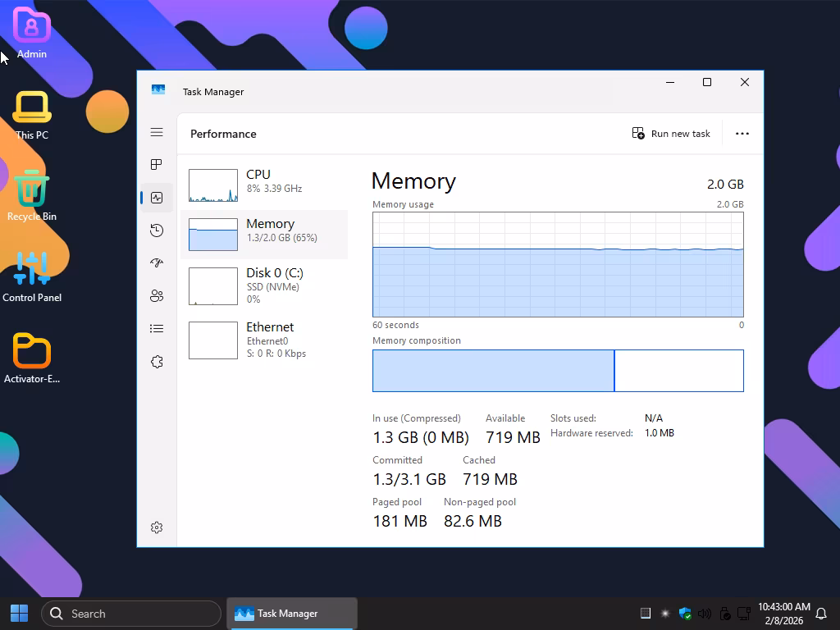Screen dimensions: 840x630
Task: Select the Ethernet performance item
Action: (264, 340)
